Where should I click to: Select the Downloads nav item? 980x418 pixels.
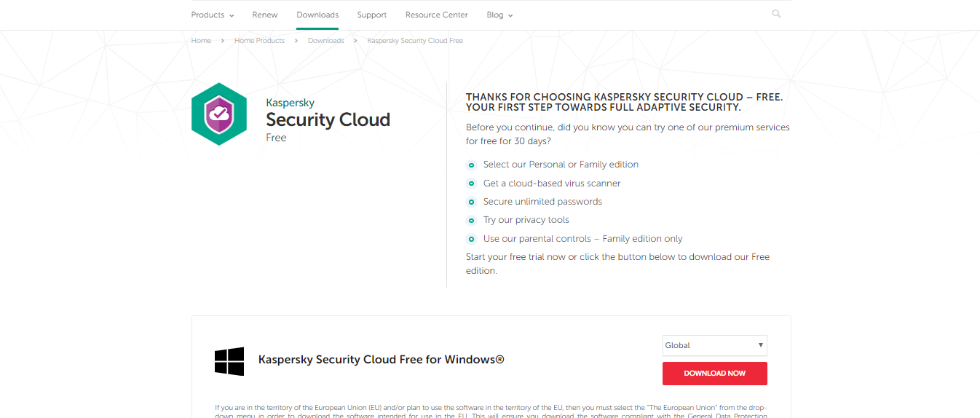click(317, 15)
